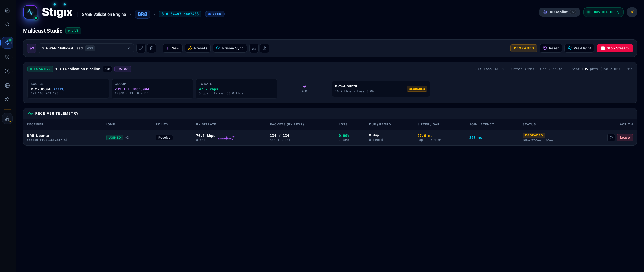644x272 pixels.
Task: Click the JOINED IGMP badge
Action: coord(115,138)
